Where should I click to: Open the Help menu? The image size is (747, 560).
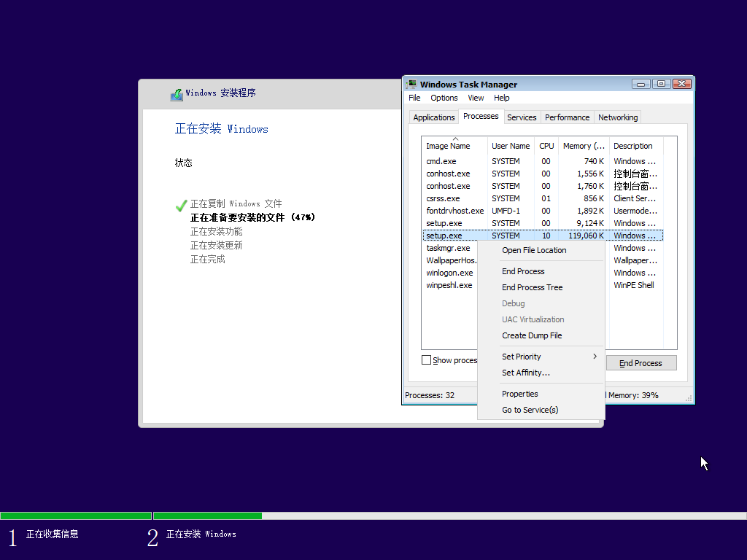click(502, 98)
